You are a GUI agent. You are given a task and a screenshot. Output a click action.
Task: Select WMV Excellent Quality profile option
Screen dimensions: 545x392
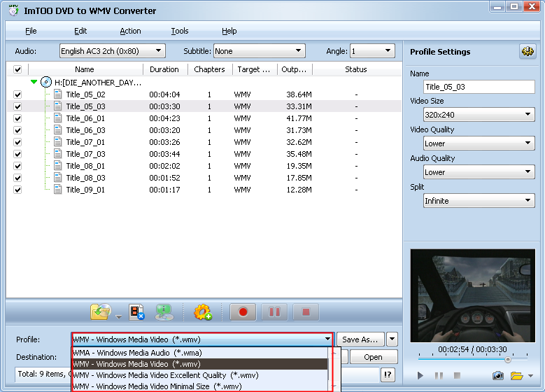[200, 375]
